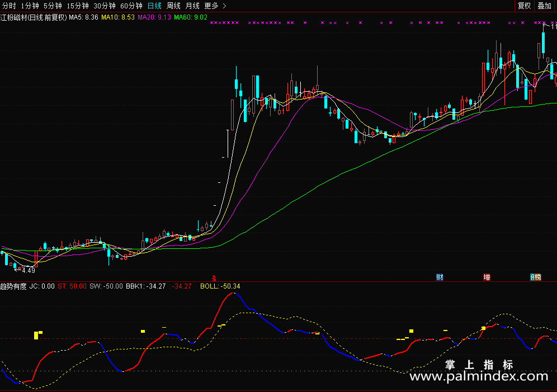Viewport: 557px width, 392px height.
Task: Expand the 更多 more periods menu
Action: tap(215, 6)
